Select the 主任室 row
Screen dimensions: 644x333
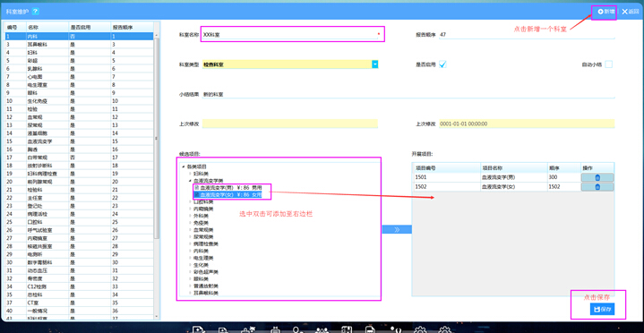tap(79, 198)
